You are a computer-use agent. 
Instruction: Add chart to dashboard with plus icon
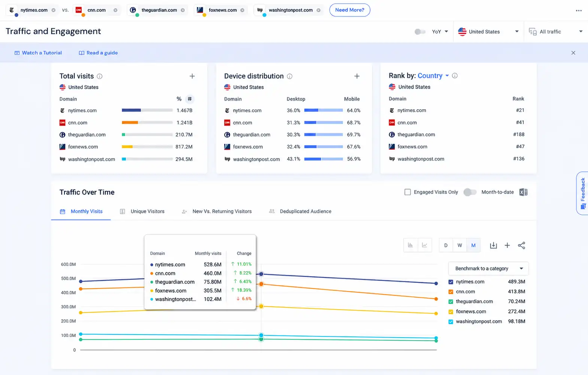click(x=507, y=245)
